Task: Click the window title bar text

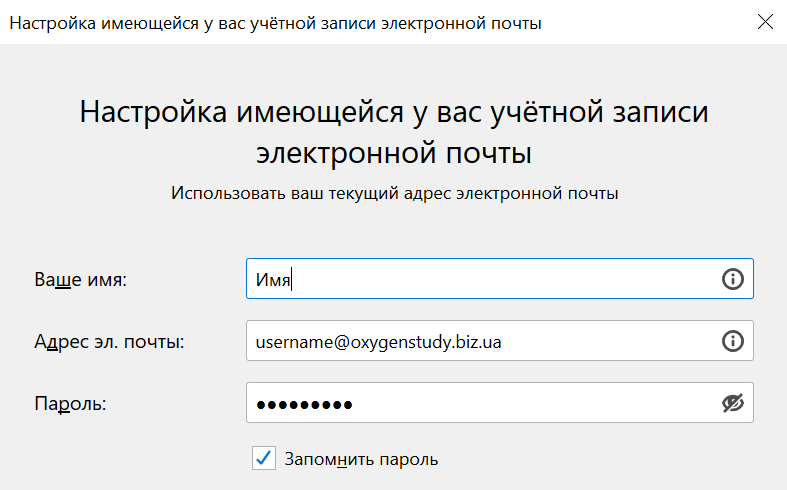Action: click(x=275, y=22)
